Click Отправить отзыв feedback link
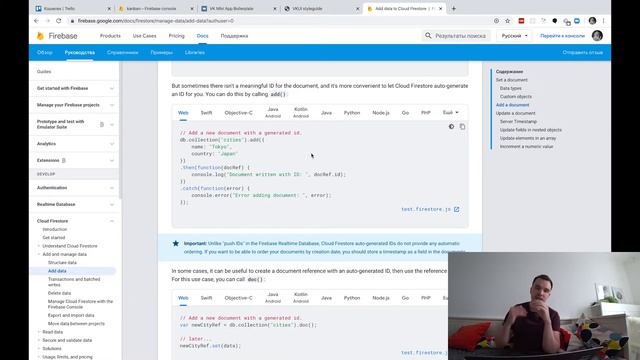 pyautogui.click(x=582, y=53)
